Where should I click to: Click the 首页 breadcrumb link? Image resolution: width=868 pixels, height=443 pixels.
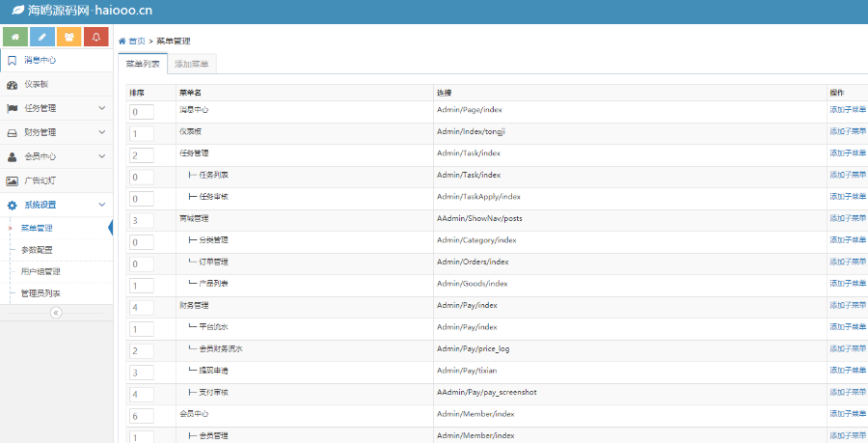pos(137,42)
